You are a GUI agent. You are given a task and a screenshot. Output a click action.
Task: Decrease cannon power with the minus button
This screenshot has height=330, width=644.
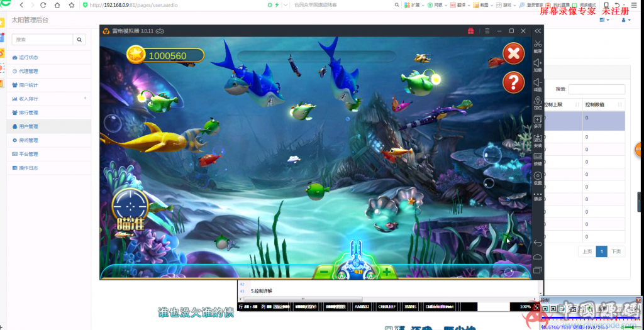pos(324,272)
